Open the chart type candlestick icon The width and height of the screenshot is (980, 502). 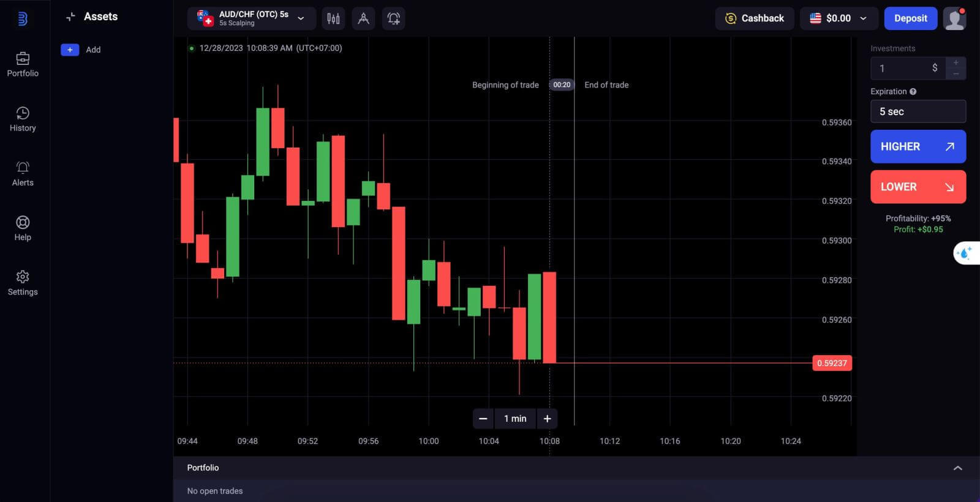(x=333, y=18)
